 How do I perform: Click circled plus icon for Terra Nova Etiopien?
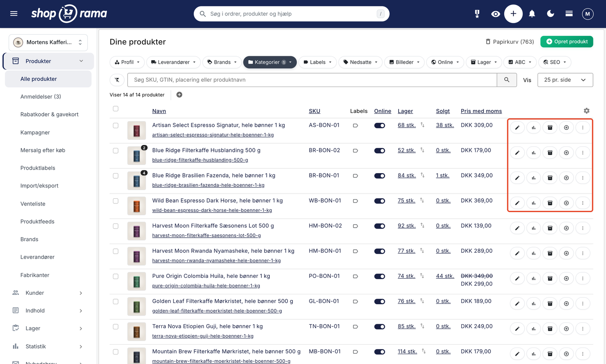567,329
